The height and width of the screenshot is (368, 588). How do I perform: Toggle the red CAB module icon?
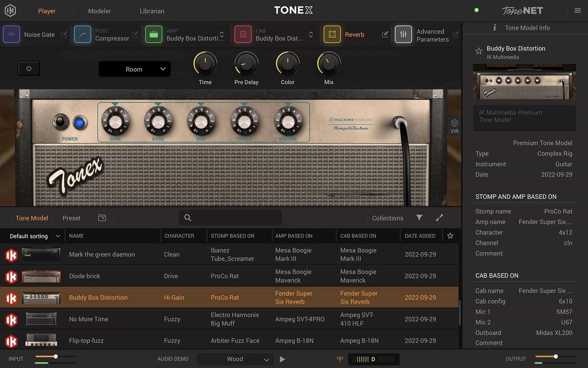[x=243, y=34]
